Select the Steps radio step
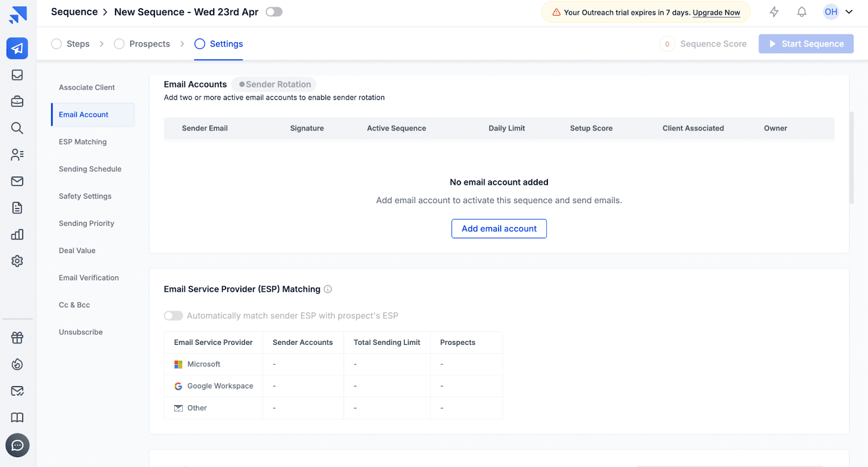 tap(56, 44)
